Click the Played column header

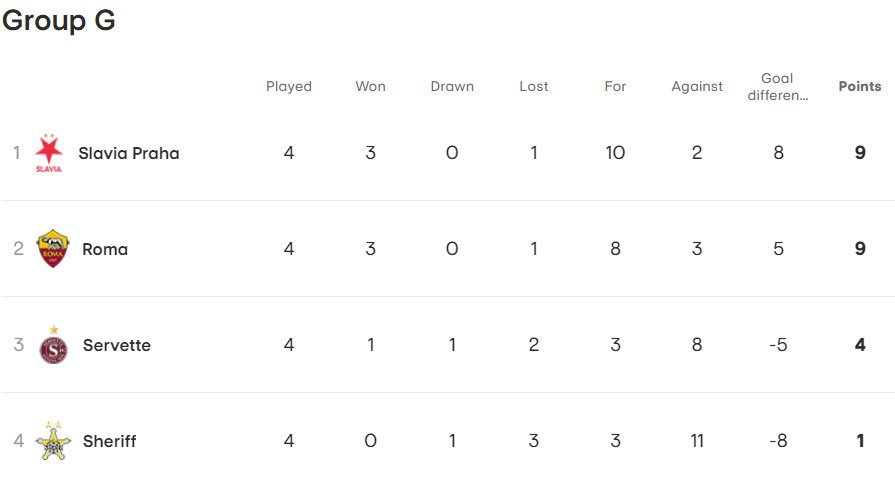pyautogui.click(x=289, y=86)
